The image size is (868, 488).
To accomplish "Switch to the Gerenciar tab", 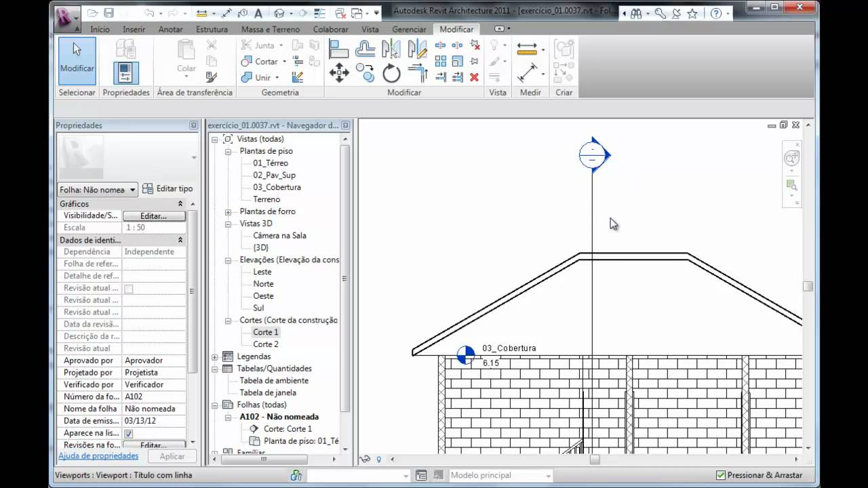I will click(x=410, y=29).
